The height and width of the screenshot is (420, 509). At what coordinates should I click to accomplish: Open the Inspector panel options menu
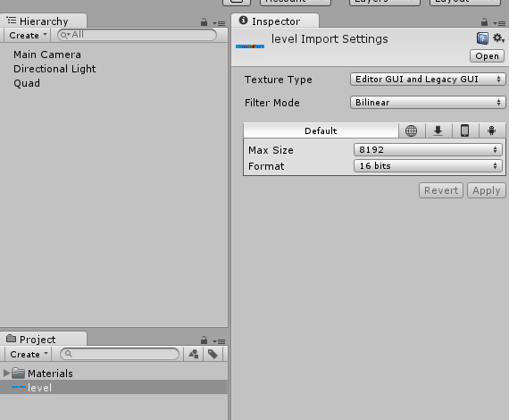point(499,23)
